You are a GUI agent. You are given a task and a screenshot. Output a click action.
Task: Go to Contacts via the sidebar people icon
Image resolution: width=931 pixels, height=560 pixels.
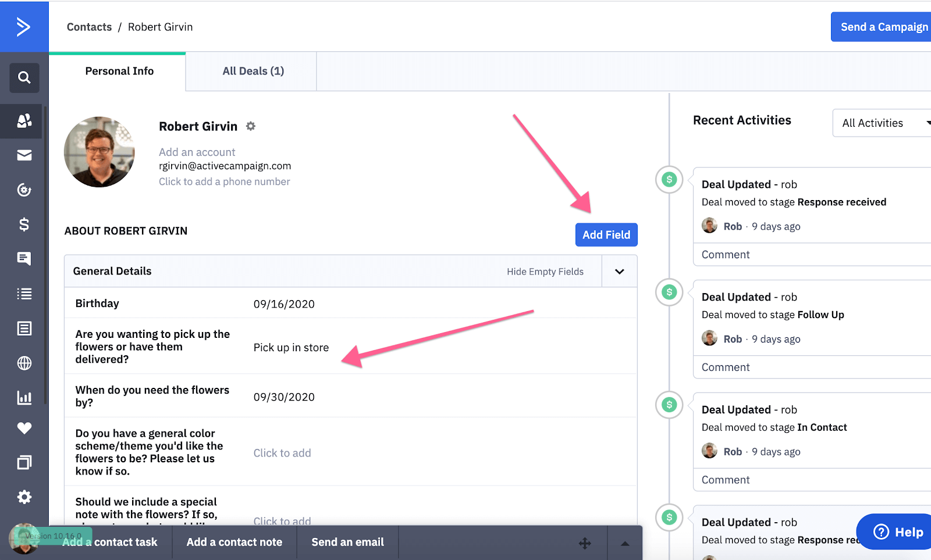[24, 121]
